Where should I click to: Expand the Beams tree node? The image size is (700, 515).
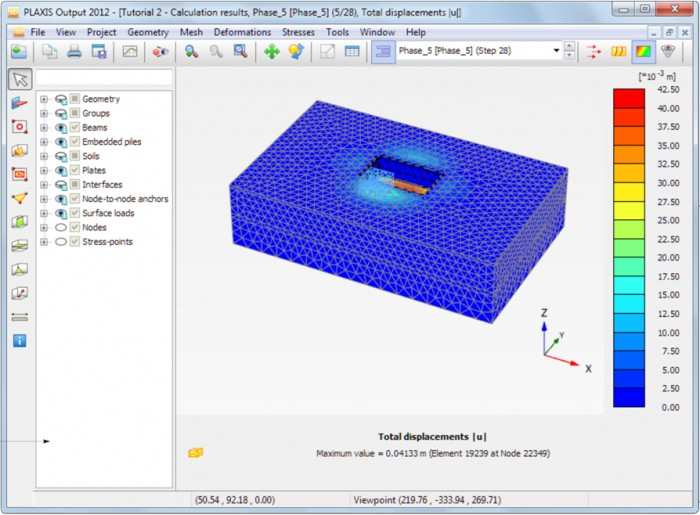pos(44,128)
